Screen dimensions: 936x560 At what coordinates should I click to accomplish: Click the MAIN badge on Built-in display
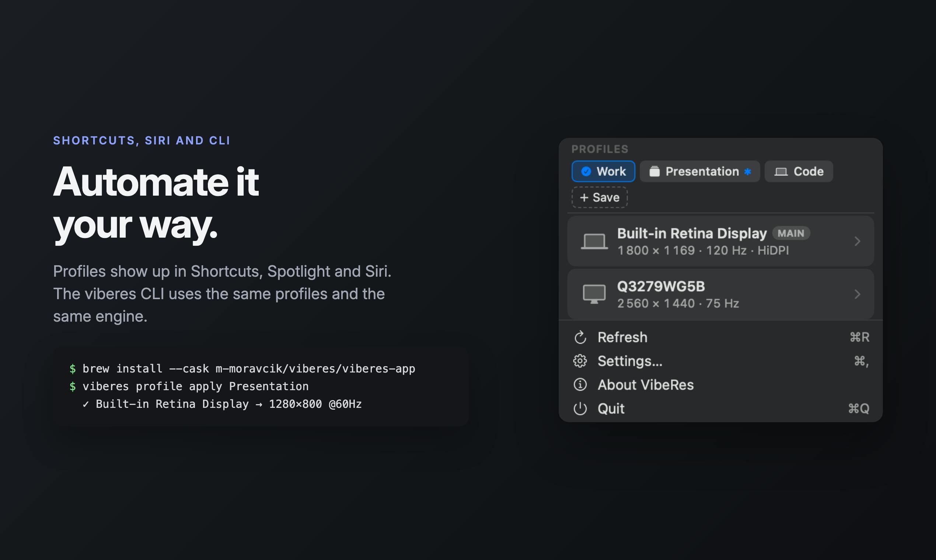(791, 234)
